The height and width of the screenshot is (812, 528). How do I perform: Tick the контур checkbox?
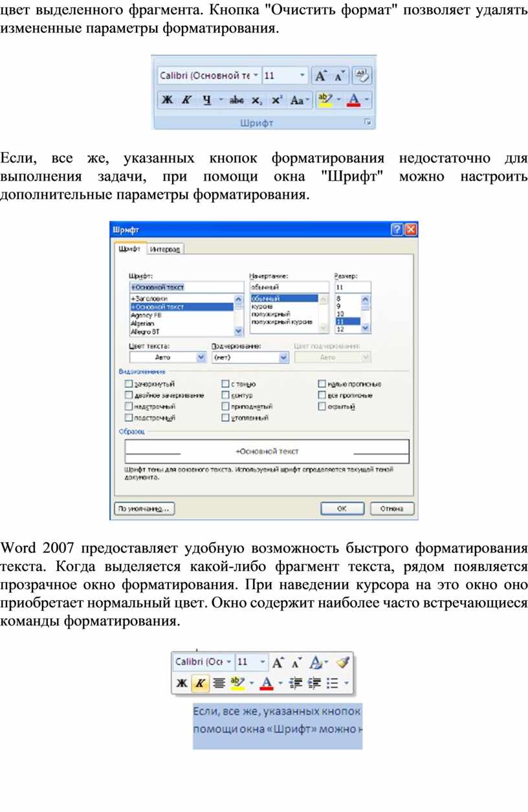[225, 396]
